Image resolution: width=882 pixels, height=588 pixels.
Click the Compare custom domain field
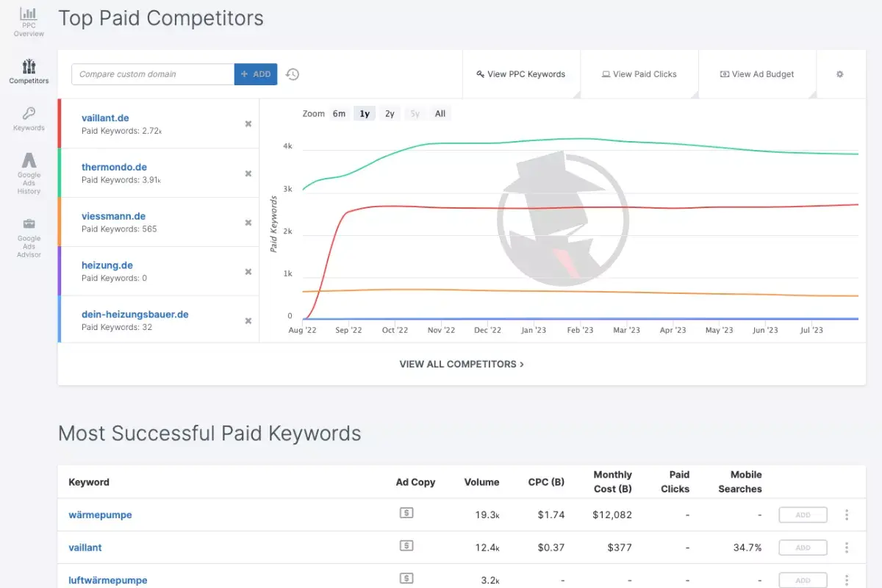(x=153, y=74)
